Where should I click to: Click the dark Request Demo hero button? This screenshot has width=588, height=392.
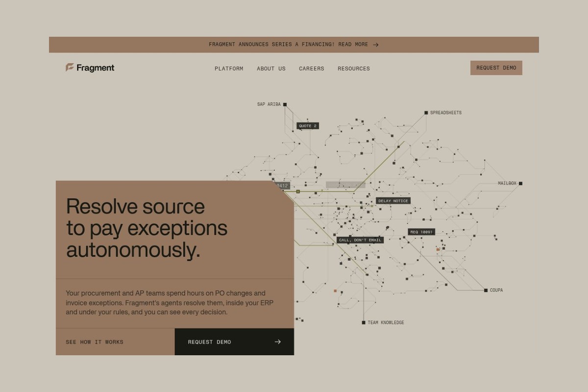point(234,342)
